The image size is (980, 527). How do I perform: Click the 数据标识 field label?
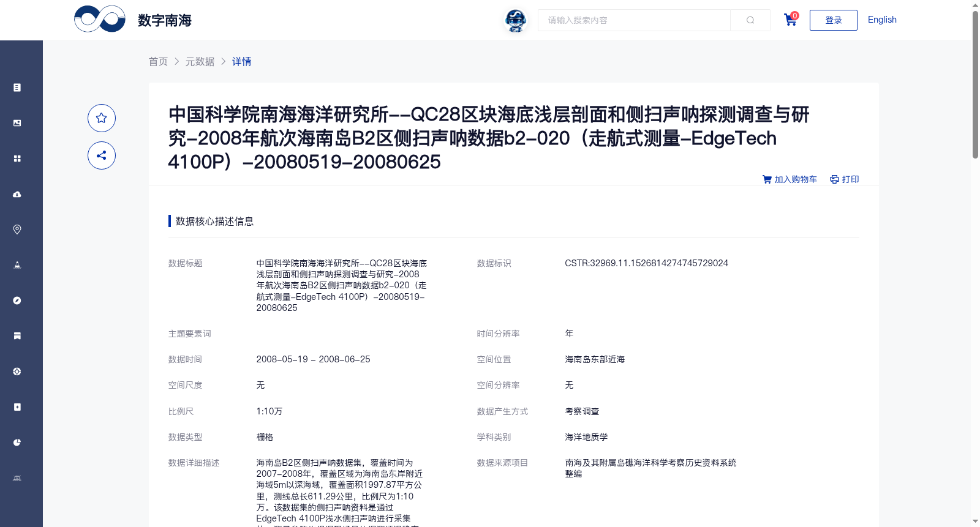click(494, 263)
